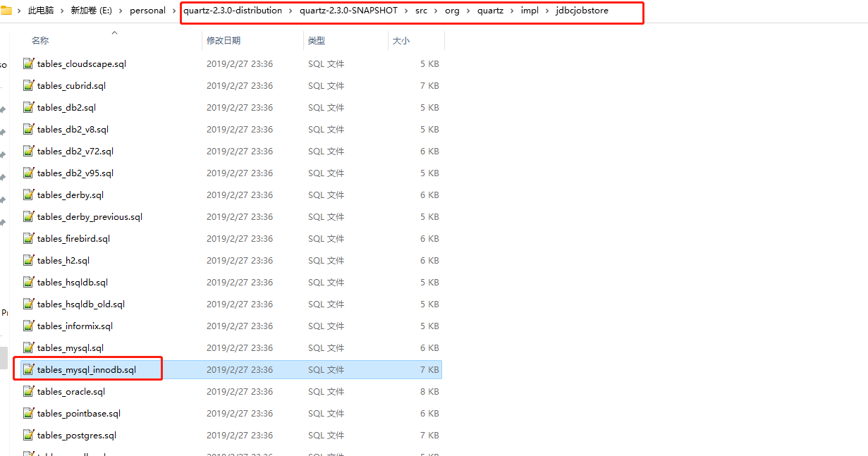
Task: Sort files by the 类型 column header
Action: point(317,41)
